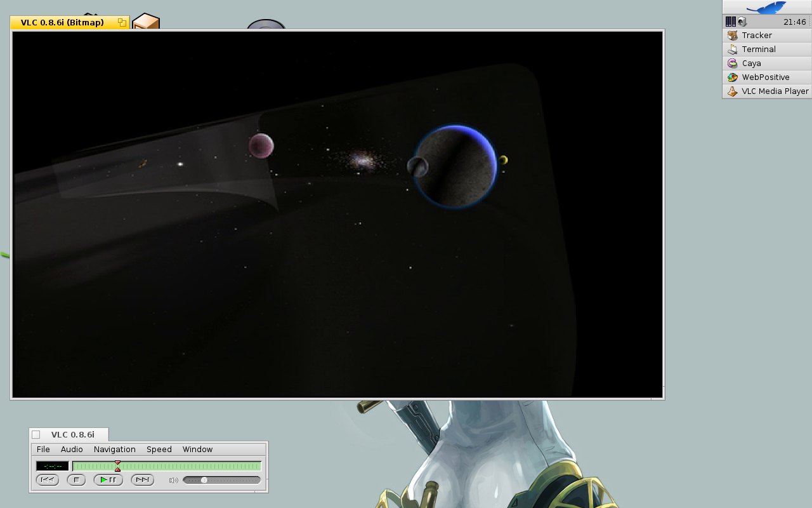This screenshot has height=508, width=812.
Task: Click the zoom button on Bitmap window tab
Action: pos(122,23)
